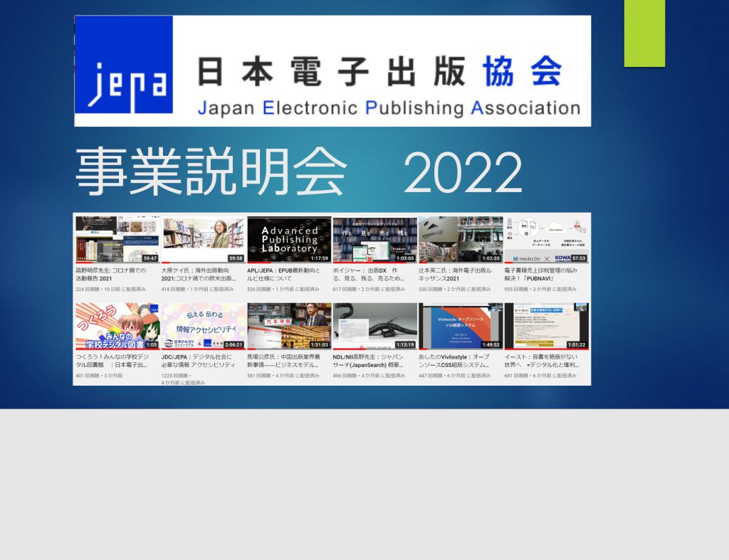Open the 情報アクセシビリティ video thumbnail
The image size is (729, 560).
pyautogui.click(x=203, y=326)
